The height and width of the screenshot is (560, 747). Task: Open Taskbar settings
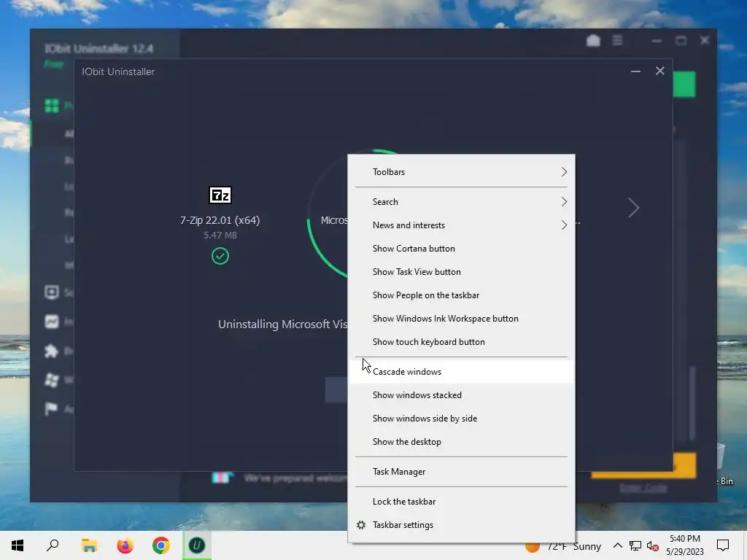tap(461, 525)
